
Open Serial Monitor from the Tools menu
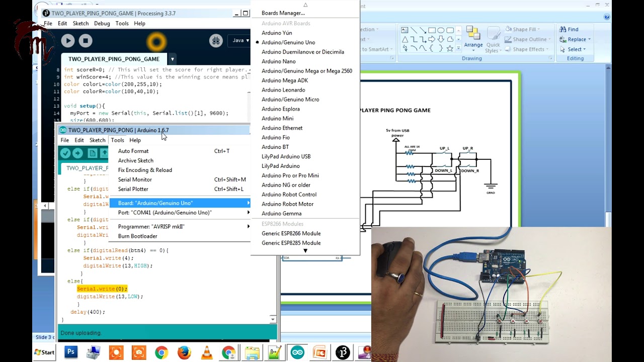pyautogui.click(x=180, y=179)
